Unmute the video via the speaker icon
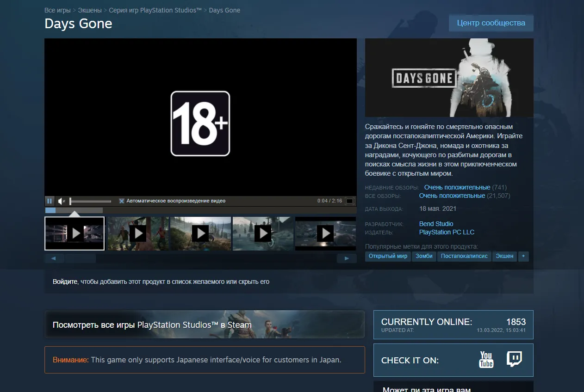 (x=62, y=201)
